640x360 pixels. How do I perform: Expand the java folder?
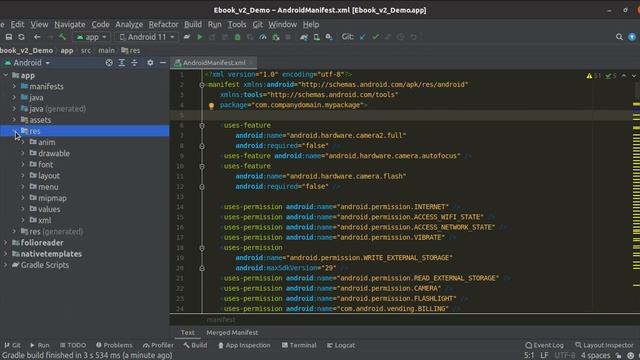[14, 98]
